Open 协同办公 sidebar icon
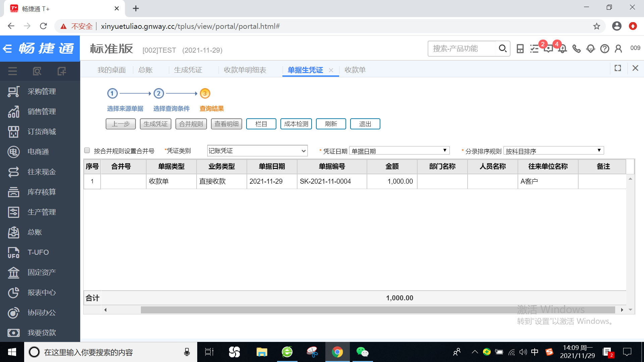This screenshot has height=362, width=644. (x=13, y=313)
